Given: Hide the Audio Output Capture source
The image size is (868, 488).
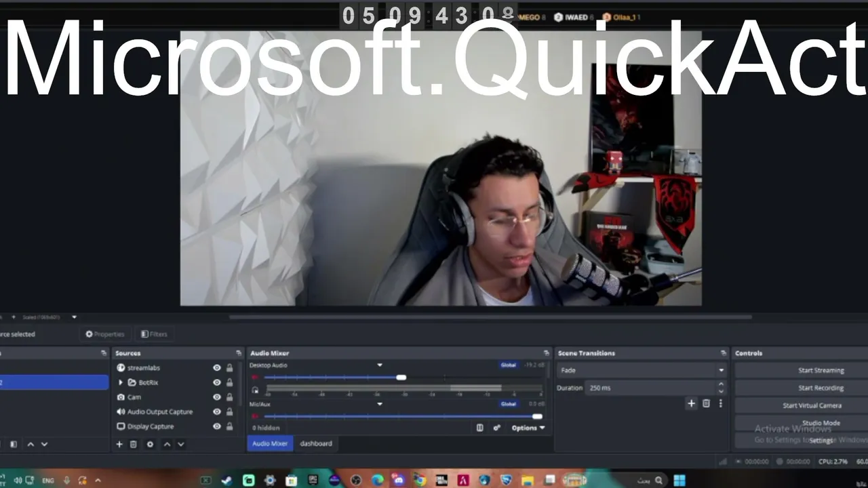Looking at the screenshot, I should pos(217,411).
